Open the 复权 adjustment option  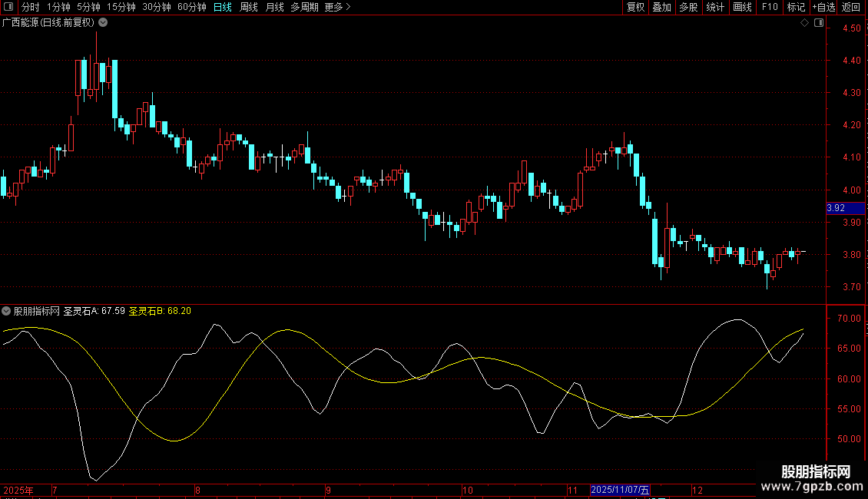(x=635, y=7)
